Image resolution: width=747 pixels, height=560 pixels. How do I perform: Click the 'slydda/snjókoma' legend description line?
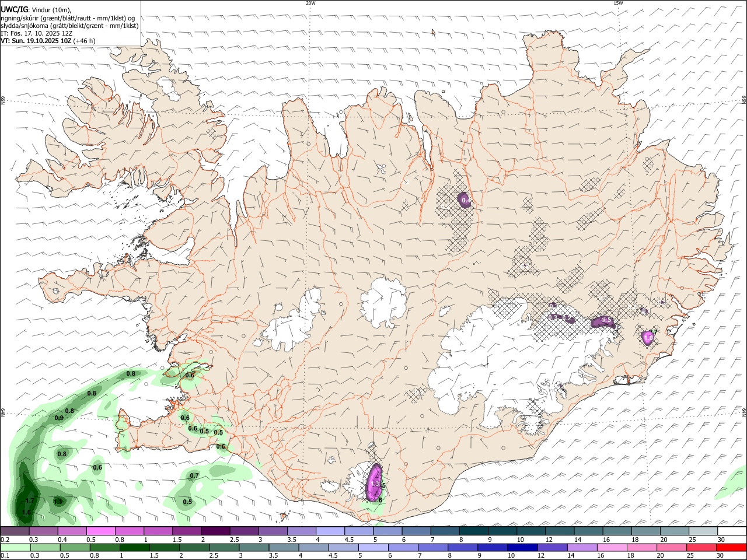click(x=69, y=26)
